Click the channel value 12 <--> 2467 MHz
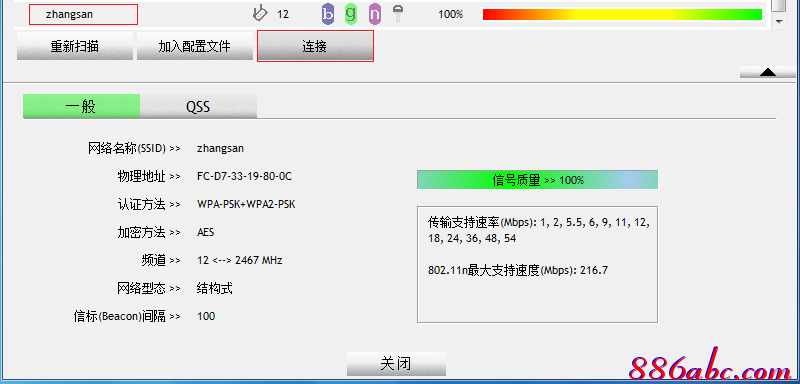800x384 pixels. 240,260
